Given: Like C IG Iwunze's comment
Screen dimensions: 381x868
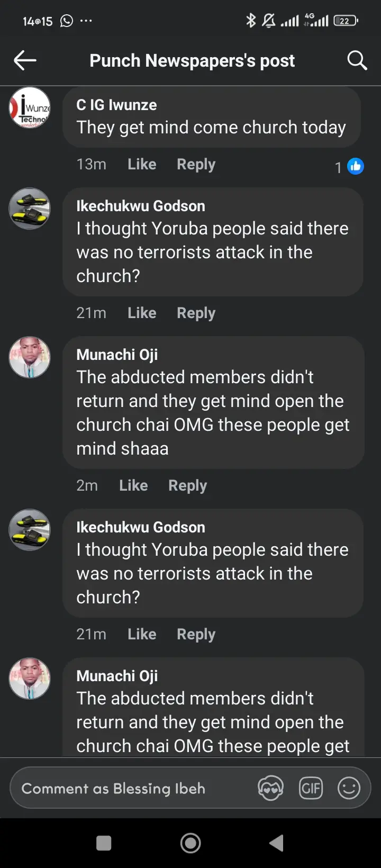Looking at the screenshot, I should [142, 164].
